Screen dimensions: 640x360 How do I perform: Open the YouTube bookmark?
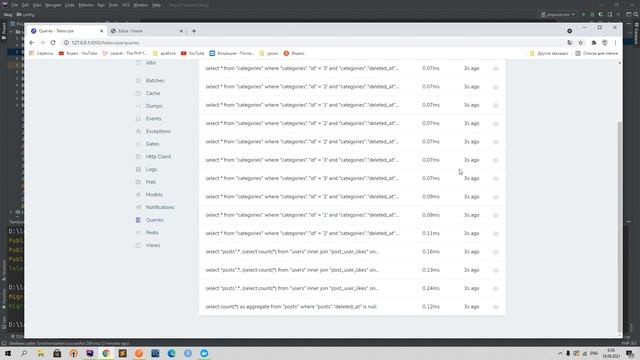[x=192, y=53]
